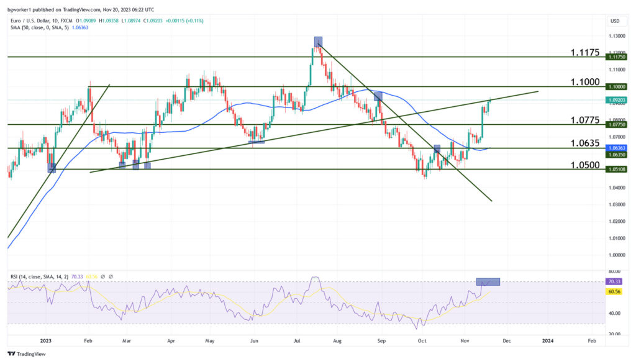Screen dimensions: 636x364
Task: Click the 1.0500 support level label
Action: coord(585,165)
